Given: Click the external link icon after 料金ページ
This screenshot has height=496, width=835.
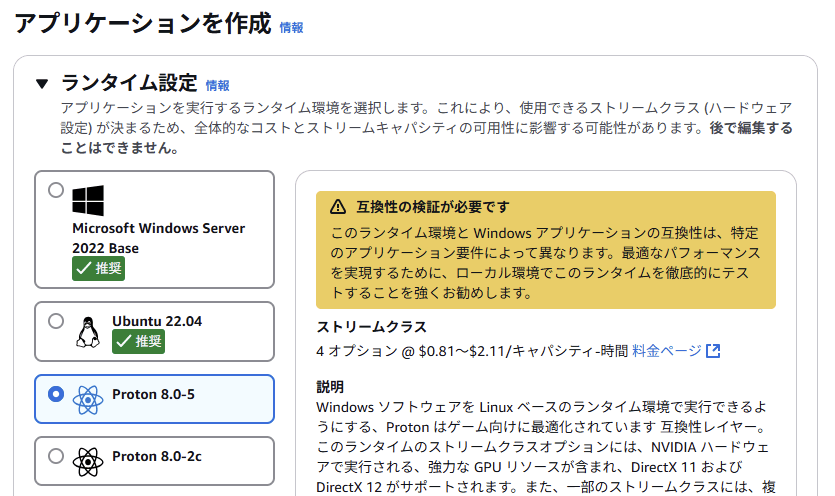Looking at the screenshot, I should [713, 351].
